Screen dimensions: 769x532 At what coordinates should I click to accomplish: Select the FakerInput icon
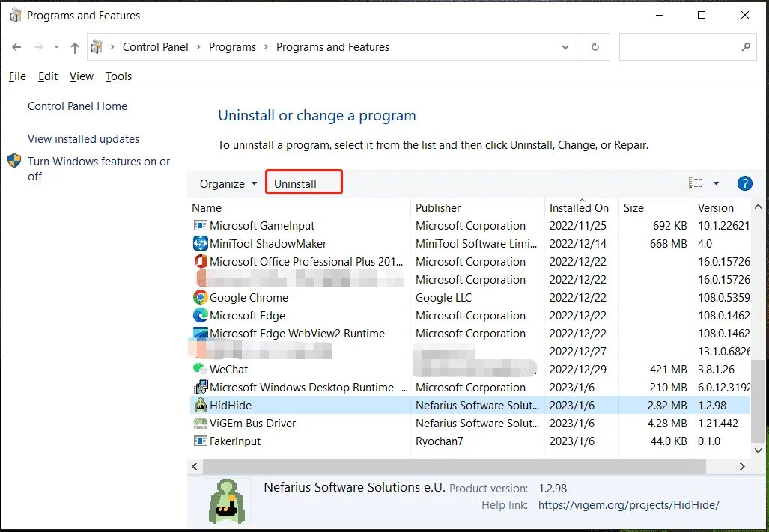200,441
